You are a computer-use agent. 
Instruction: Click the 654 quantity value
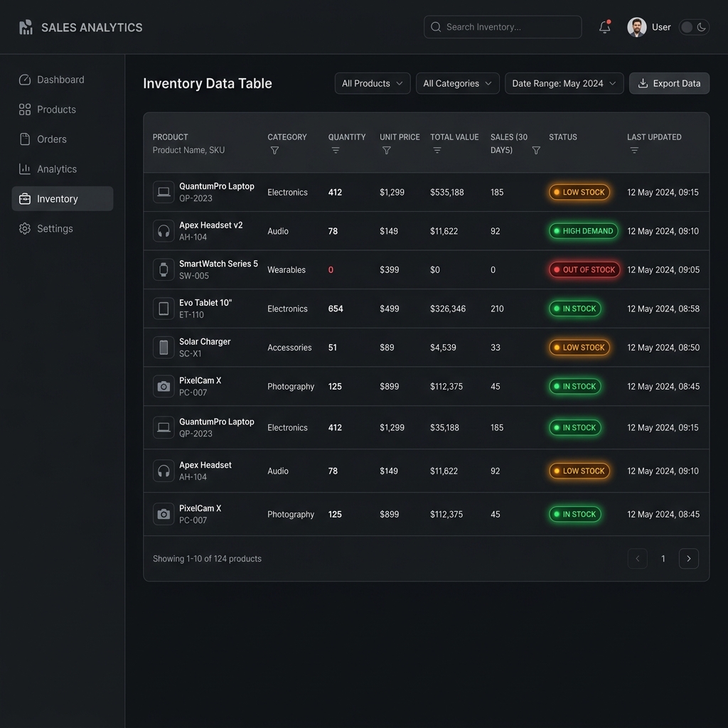[x=336, y=309]
